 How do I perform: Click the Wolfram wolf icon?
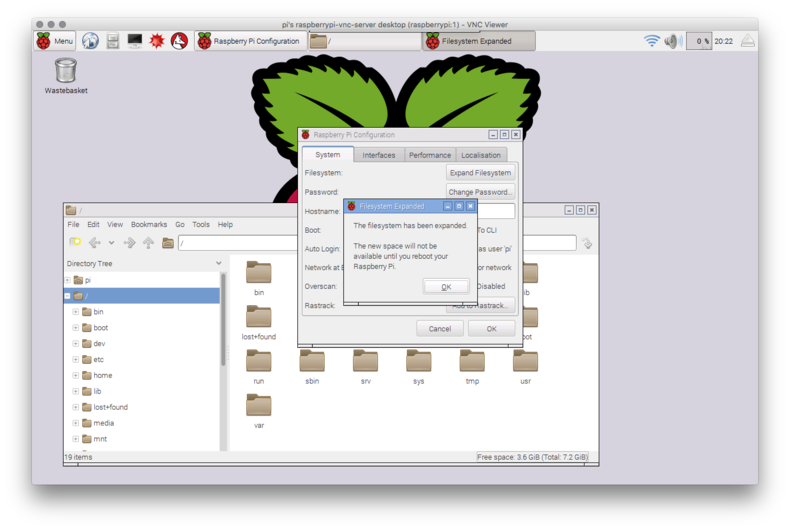[179, 41]
